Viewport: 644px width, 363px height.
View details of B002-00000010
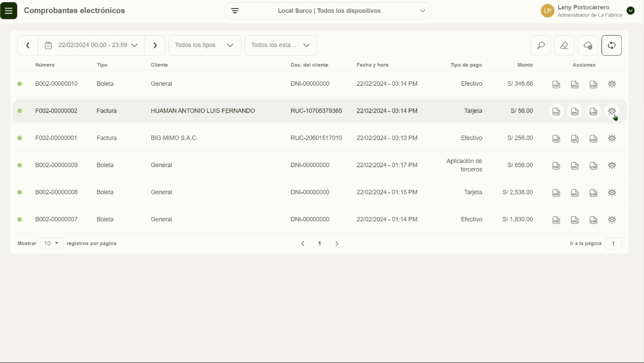(612, 84)
